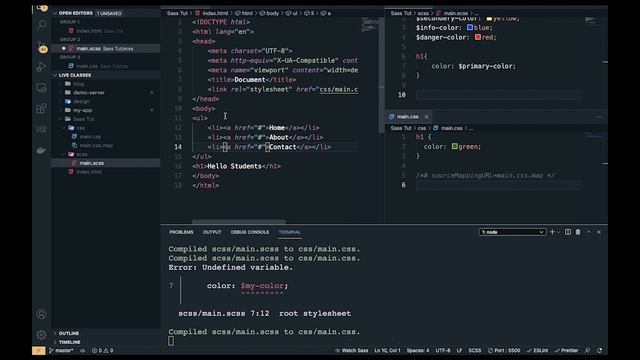640x360 pixels.
Task: Click the green color swatch in main.css
Action: coord(455,146)
